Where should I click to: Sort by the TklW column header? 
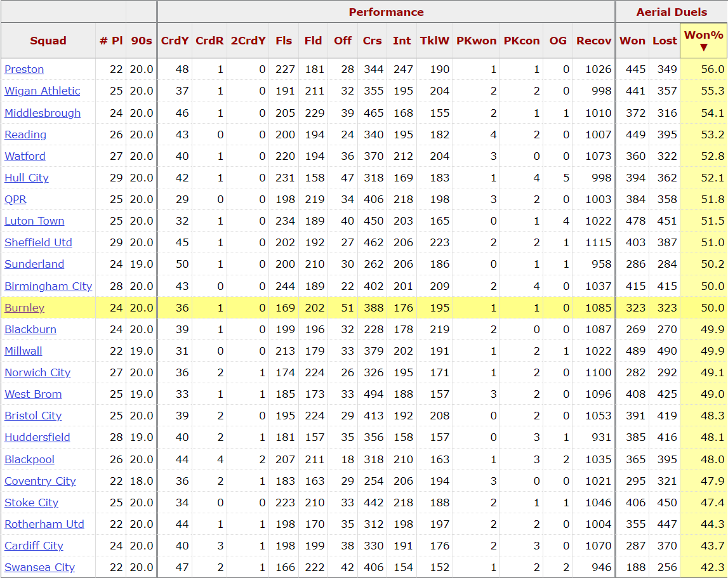434,41
